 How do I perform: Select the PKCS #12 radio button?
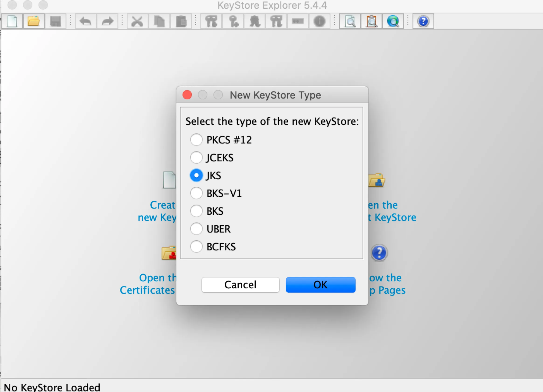pyautogui.click(x=196, y=140)
